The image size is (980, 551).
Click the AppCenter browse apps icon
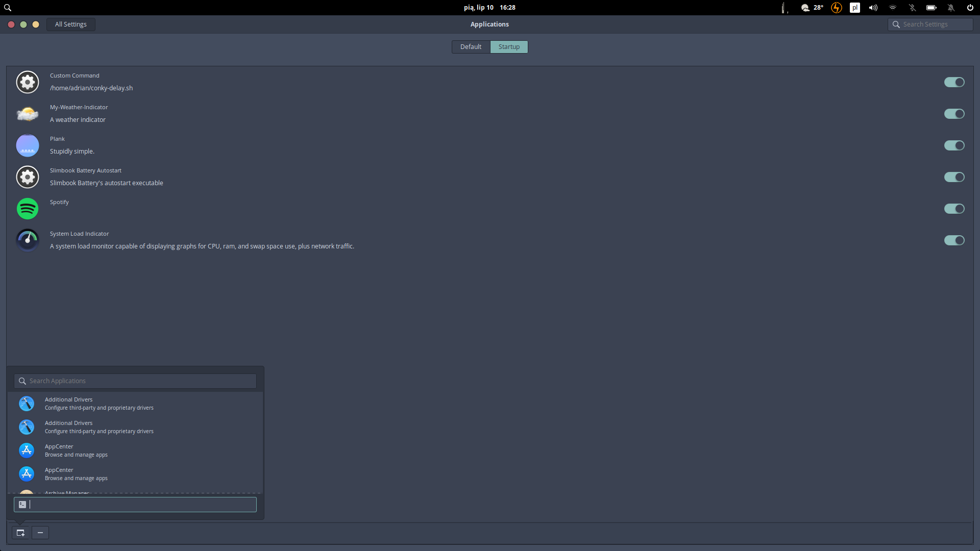point(27,449)
